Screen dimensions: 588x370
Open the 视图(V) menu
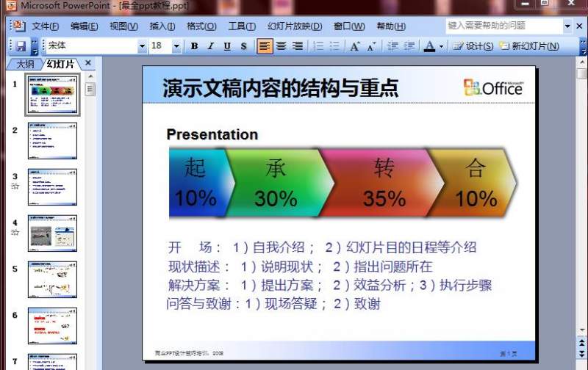point(123,26)
